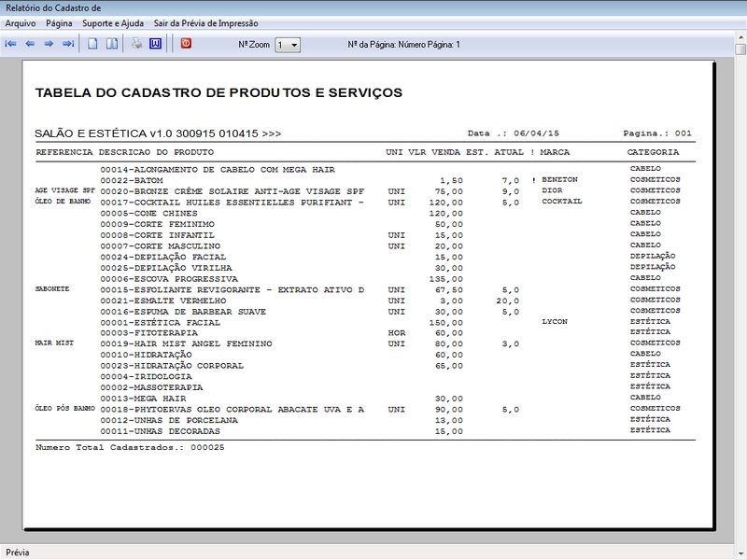
Task: Print the report with printer icon
Action: pos(136,44)
